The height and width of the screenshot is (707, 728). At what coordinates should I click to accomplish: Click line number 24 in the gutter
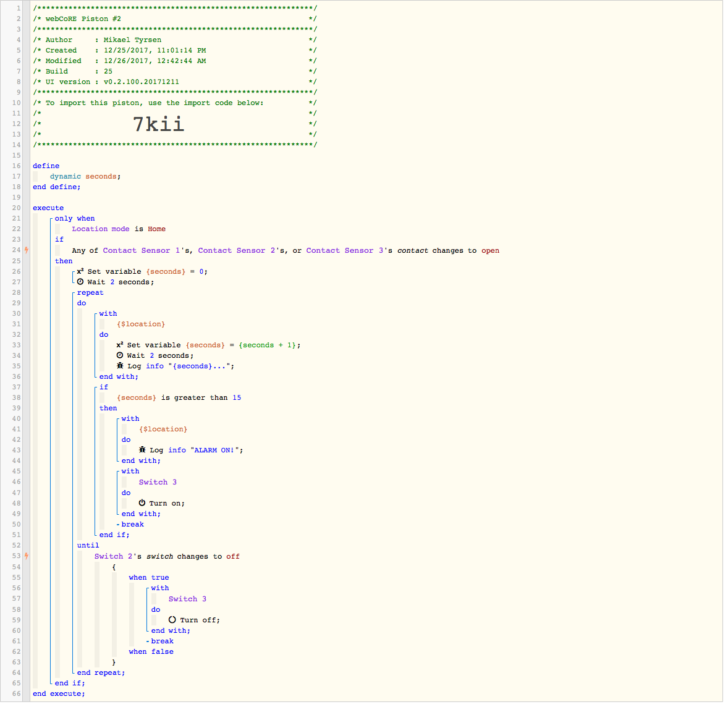[x=16, y=250]
